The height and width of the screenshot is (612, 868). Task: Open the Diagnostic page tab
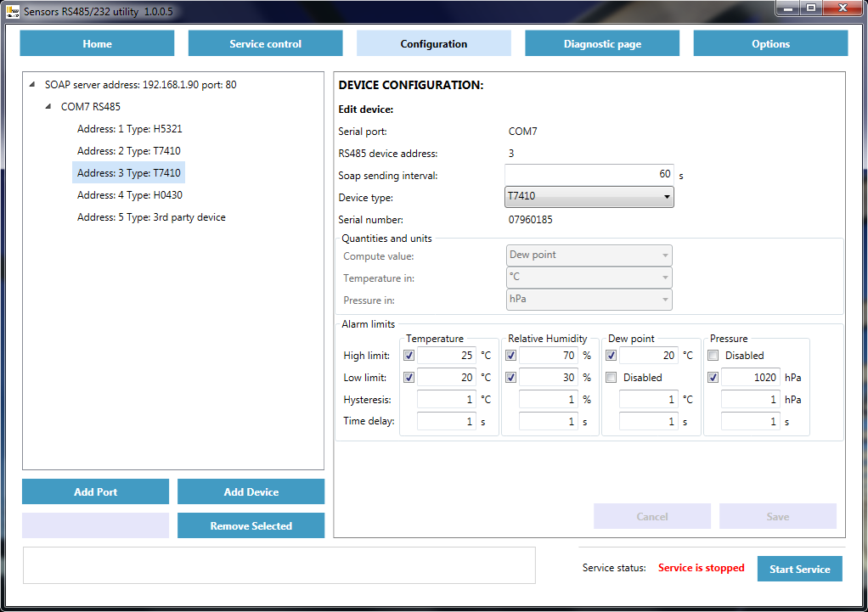[601, 43]
